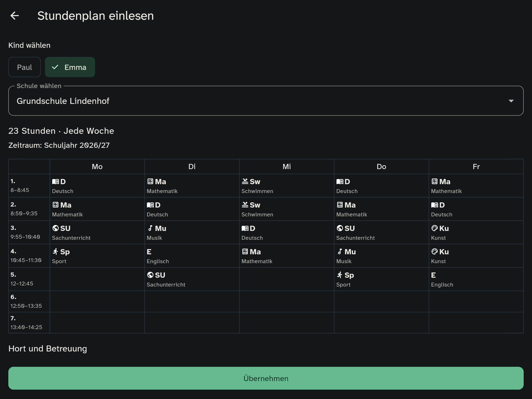Deselect the Emma chip
Viewport: 532px width, 399px height.
[70, 67]
